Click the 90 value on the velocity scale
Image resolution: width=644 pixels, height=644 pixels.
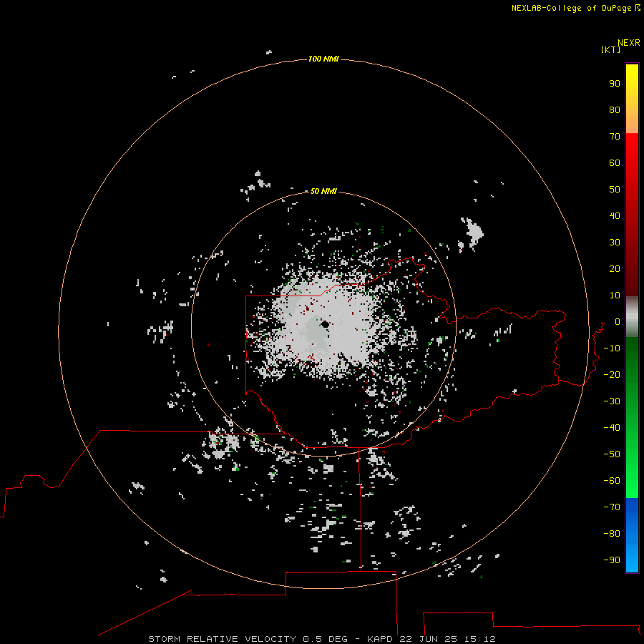[x=615, y=84]
